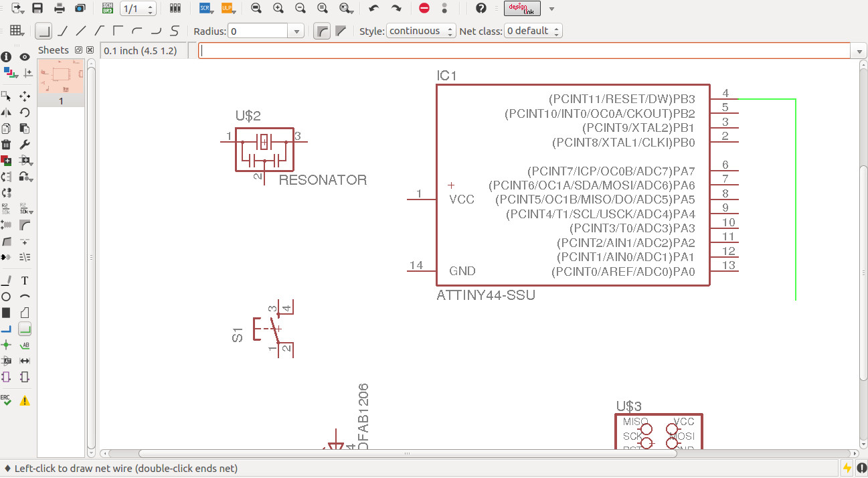The image size is (868, 478).
Task: Open the Errors warning triangle
Action: pos(25,401)
